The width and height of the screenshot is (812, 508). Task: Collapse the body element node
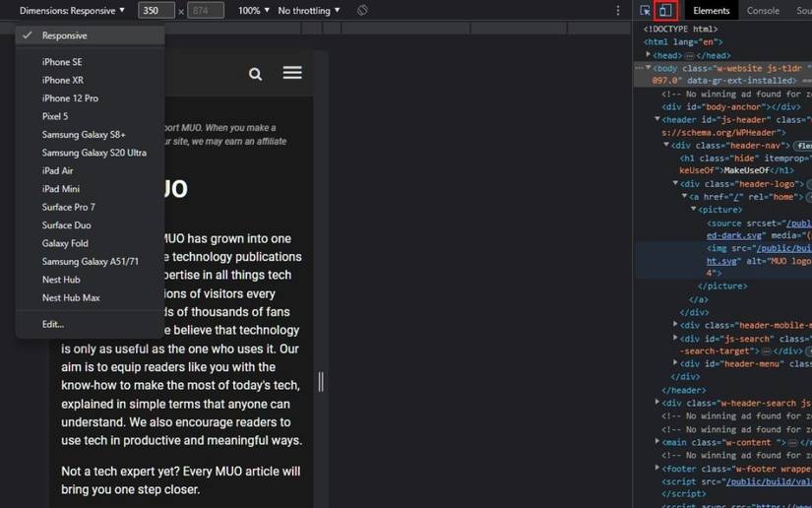tap(648, 67)
